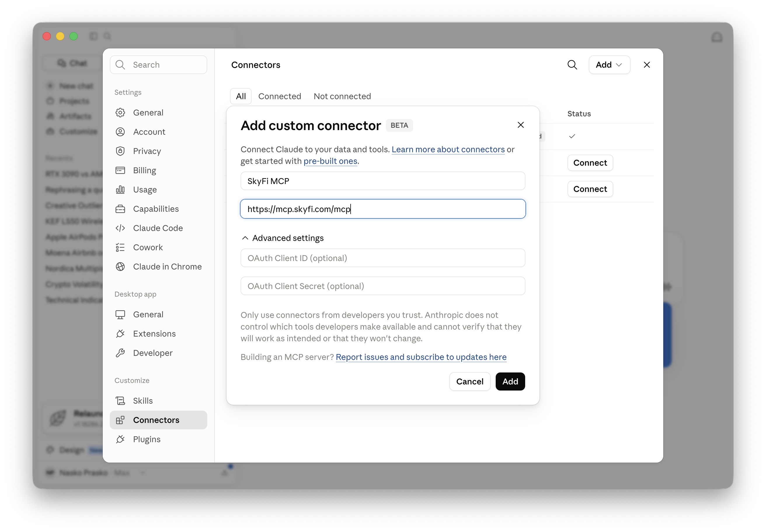Select Plugins in Customize section
Viewport: 766px width, 532px height.
[159, 439]
